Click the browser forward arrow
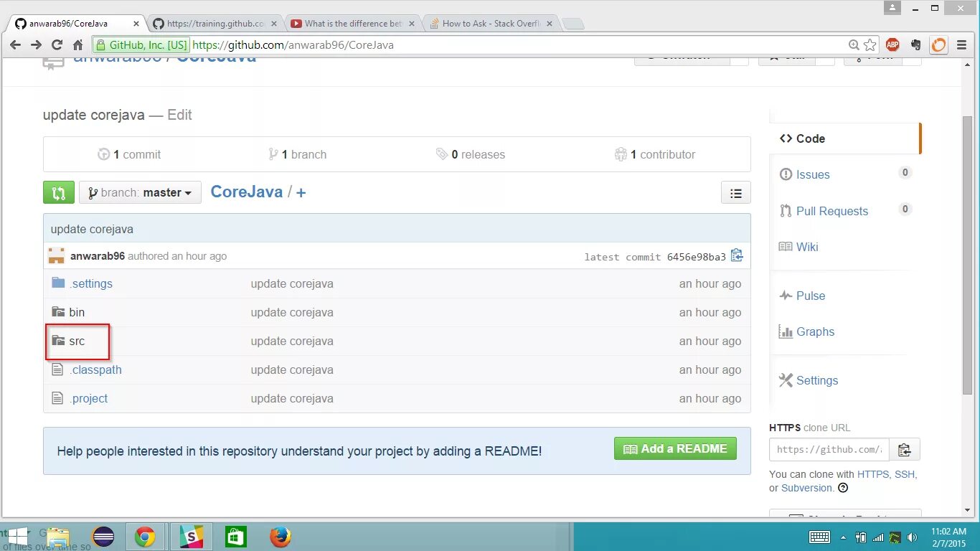 (36, 44)
